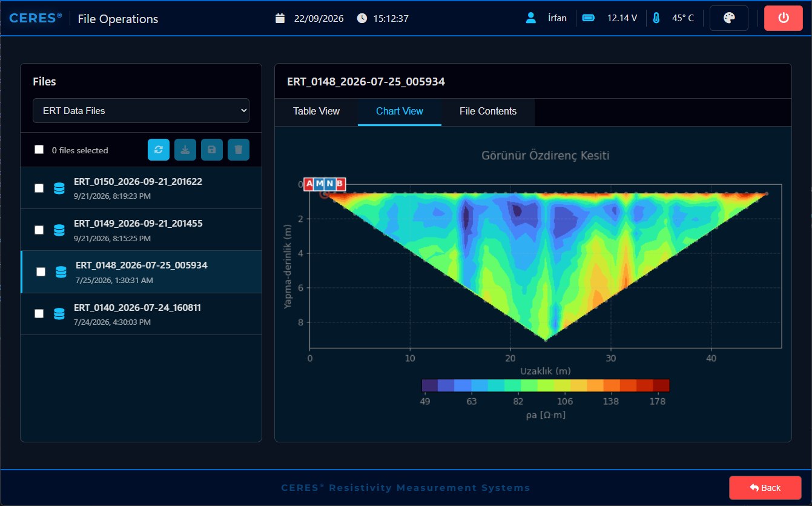Click the refresh files icon button
Viewport: 812px width, 506px height.
[x=159, y=150]
